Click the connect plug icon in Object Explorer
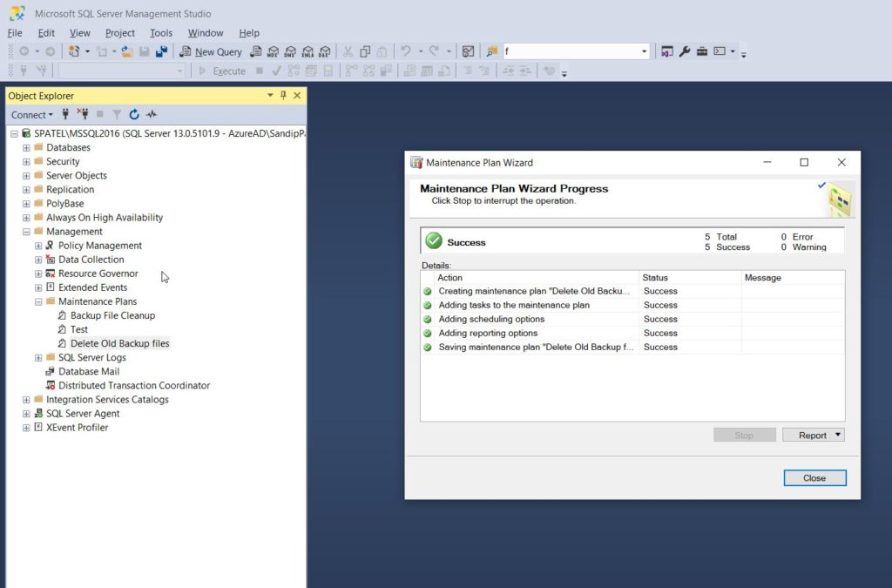Image resolution: width=892 pixels, height=588 pixels. [65, 114]
